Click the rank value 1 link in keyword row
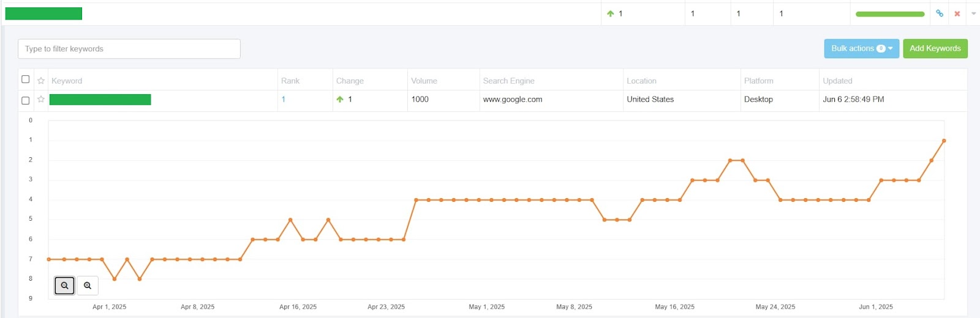980x318 pixels. 283,99
